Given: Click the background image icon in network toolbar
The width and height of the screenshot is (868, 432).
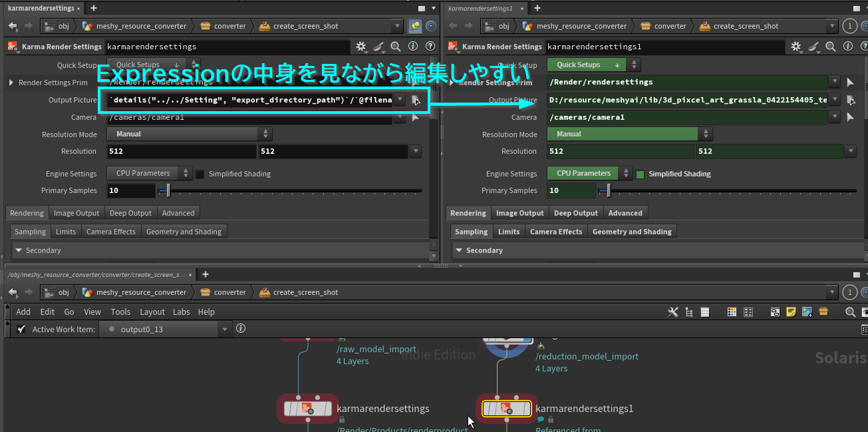Looking at the screenshot, I should click(807, 312).
